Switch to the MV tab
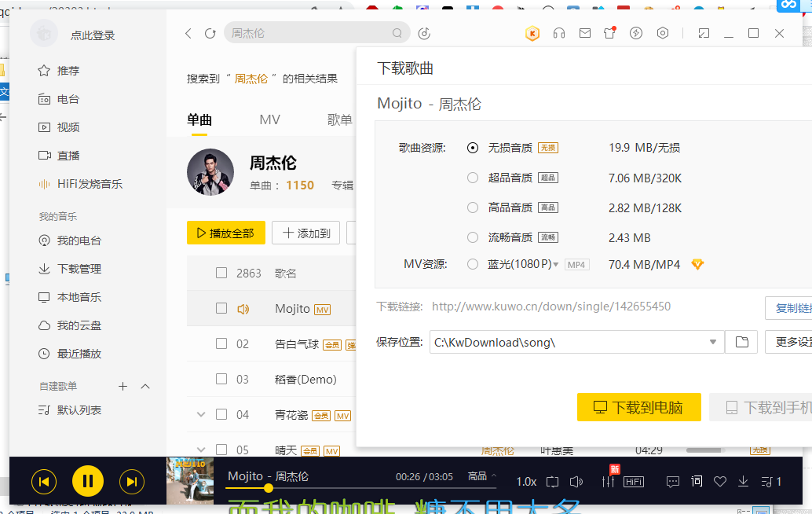Screen dimensions: 812x514 pyautogui.click(x=270, y=120)
